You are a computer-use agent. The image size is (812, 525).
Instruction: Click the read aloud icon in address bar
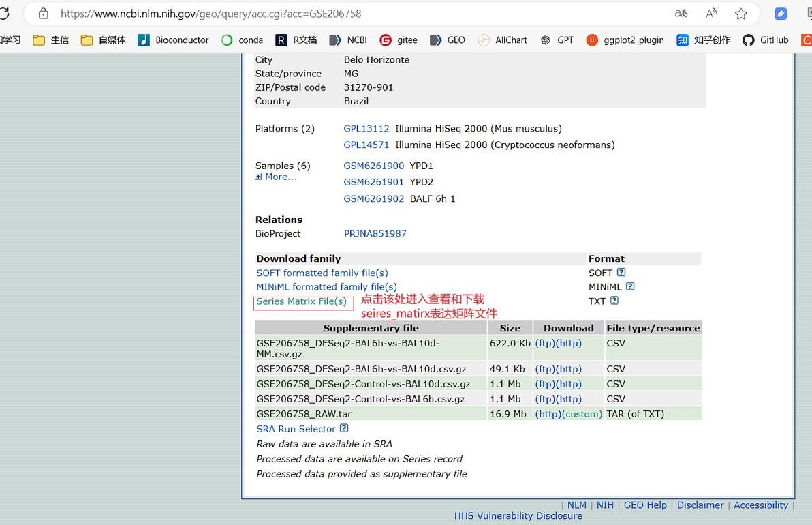pos(712,14)
